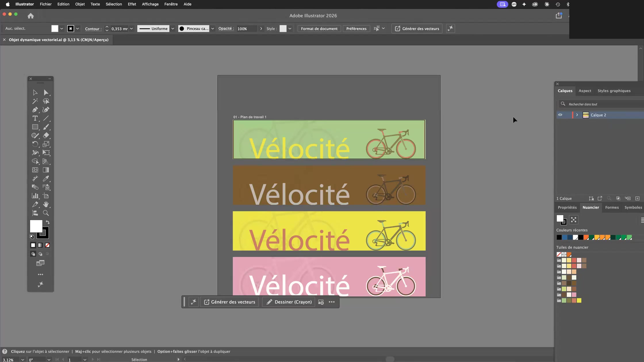Select the Puppet Warp tool
This screenshot has width=644, height=362.
[35, 153]
